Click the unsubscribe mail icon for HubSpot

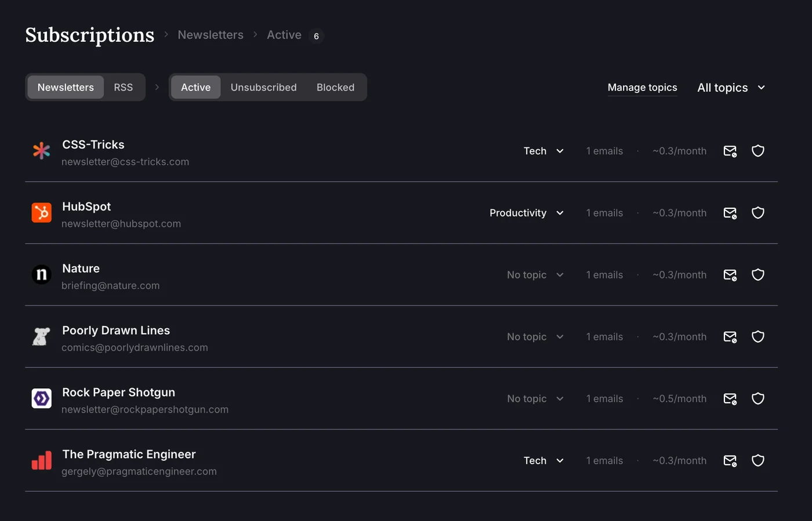pos(730,213)
